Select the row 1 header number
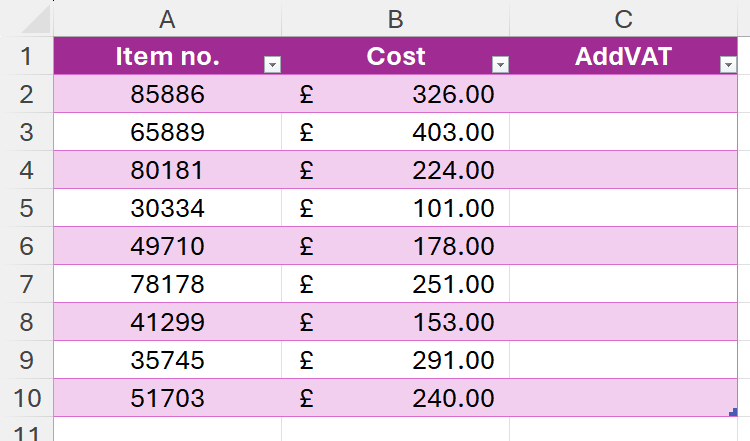Image resolution: width=750 pixels, height=441 pixels. 26,57
